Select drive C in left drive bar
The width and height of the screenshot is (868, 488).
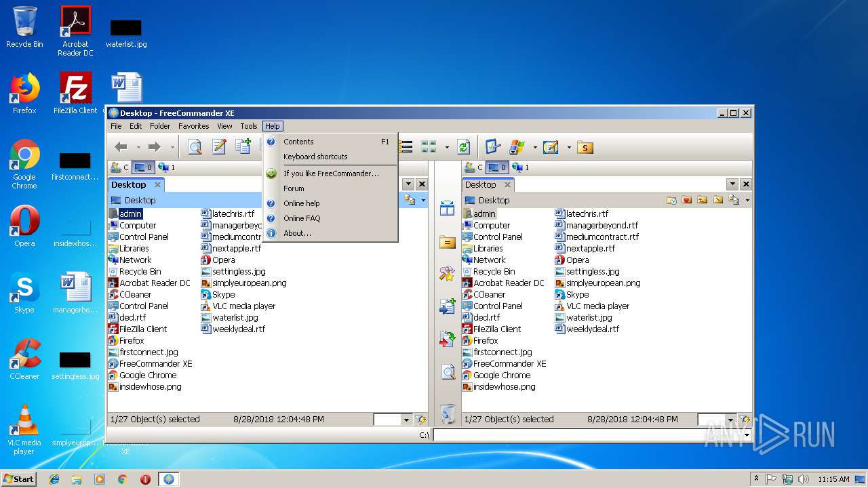pos(119,167)
